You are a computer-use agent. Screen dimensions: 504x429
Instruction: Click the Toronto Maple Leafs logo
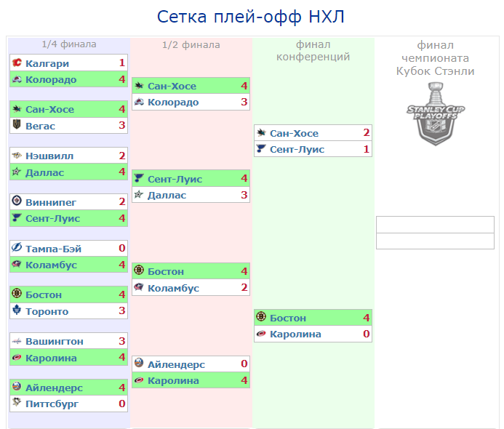click(x=17, y=311)
